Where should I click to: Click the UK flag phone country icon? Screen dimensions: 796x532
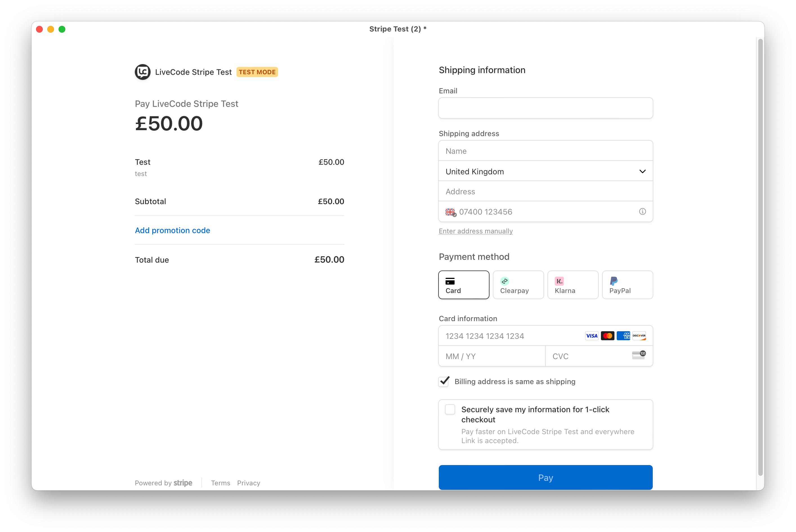pos(450,212)
